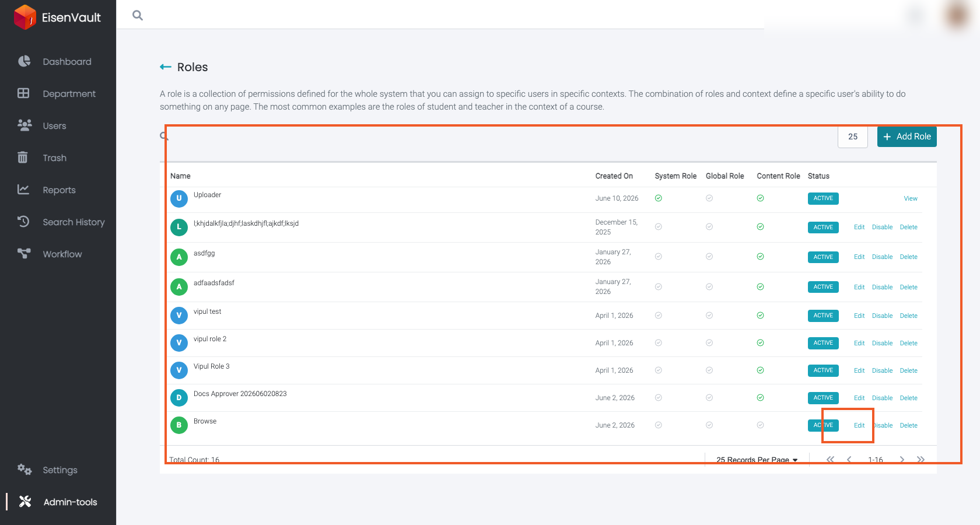Open Department from the sidebar
The image size is (980, 525).
pyautogui.click(x=69, y=93)
